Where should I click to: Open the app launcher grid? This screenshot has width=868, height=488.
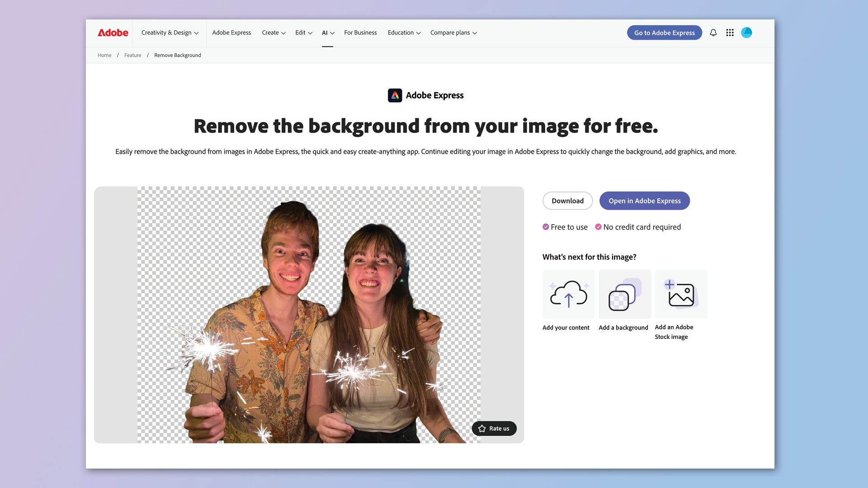(x=730, y=33)
